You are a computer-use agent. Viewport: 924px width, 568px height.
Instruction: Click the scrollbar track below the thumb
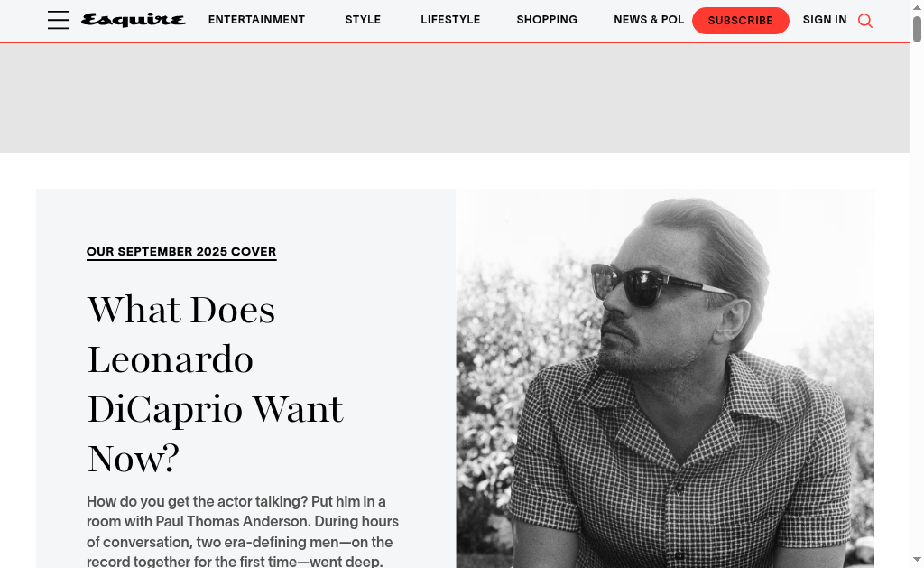(917, 295)
